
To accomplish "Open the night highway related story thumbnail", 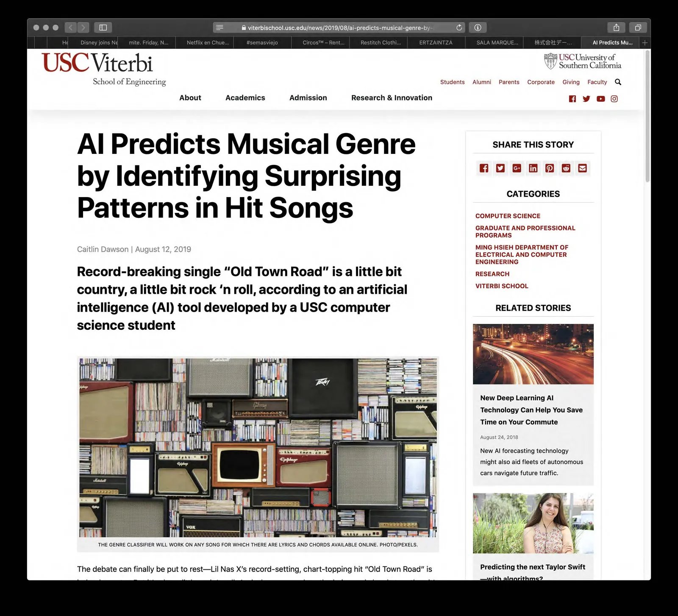I will click(x=533, y=354).
